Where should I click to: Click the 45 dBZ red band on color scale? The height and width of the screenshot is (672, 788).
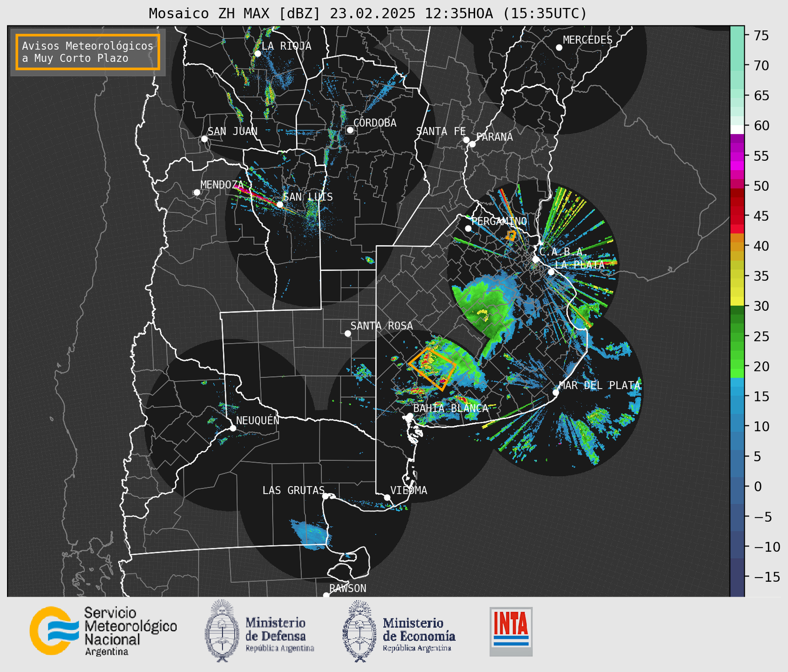point(737,216)
